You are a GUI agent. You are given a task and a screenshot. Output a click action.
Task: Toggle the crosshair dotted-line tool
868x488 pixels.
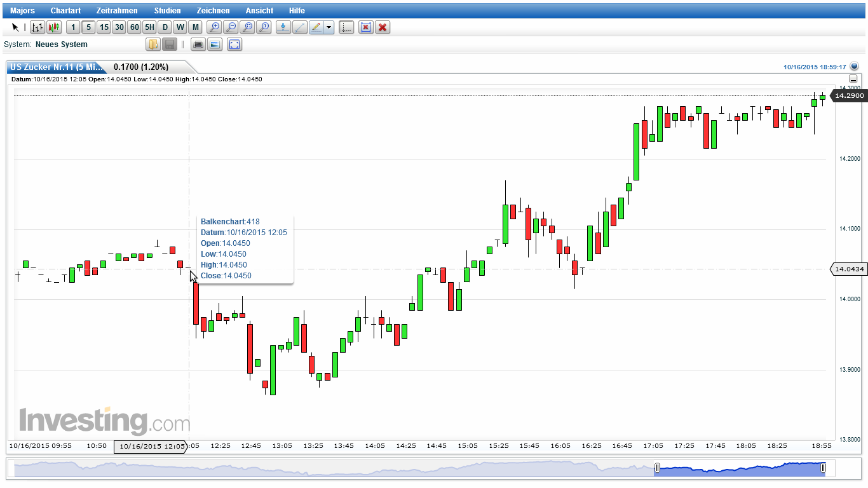point(346,27)
